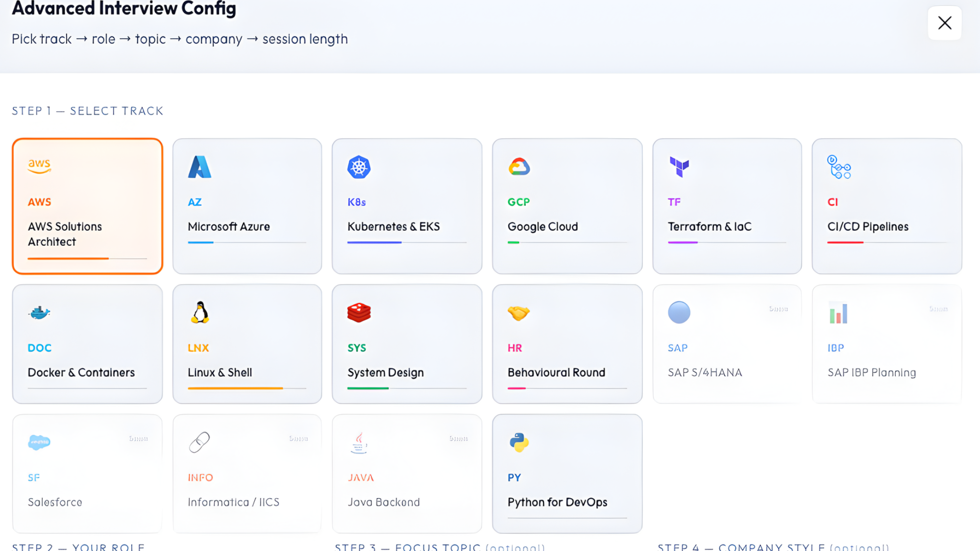The width and height of the screenshot is (980, 551).
Task: Click the Salesforce cloud icon
Action: click(39, 442)
